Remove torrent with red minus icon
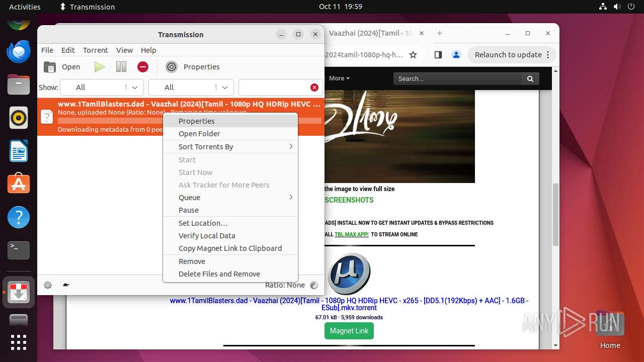 click(x=143, y=67)
